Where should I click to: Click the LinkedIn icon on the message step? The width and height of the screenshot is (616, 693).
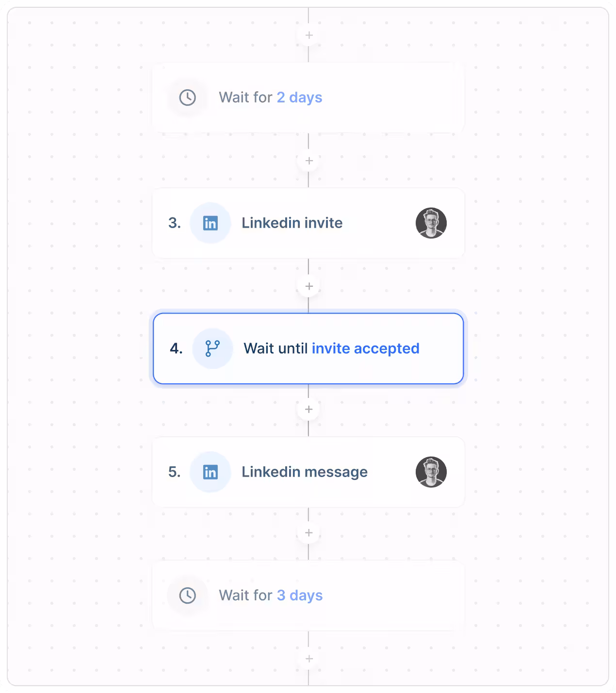pos(210,472)
